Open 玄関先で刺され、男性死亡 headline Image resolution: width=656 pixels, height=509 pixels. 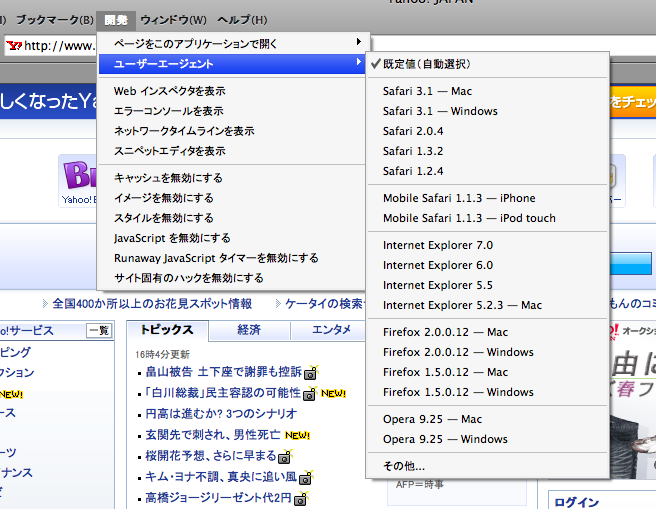[213, 435]
